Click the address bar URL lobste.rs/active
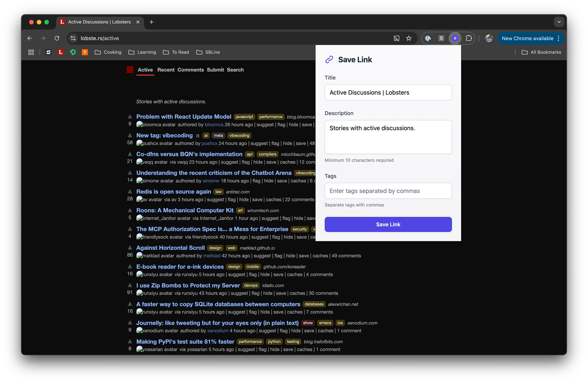Image resolution: width=588 pixels, height=383 pixels. (100, 38)
